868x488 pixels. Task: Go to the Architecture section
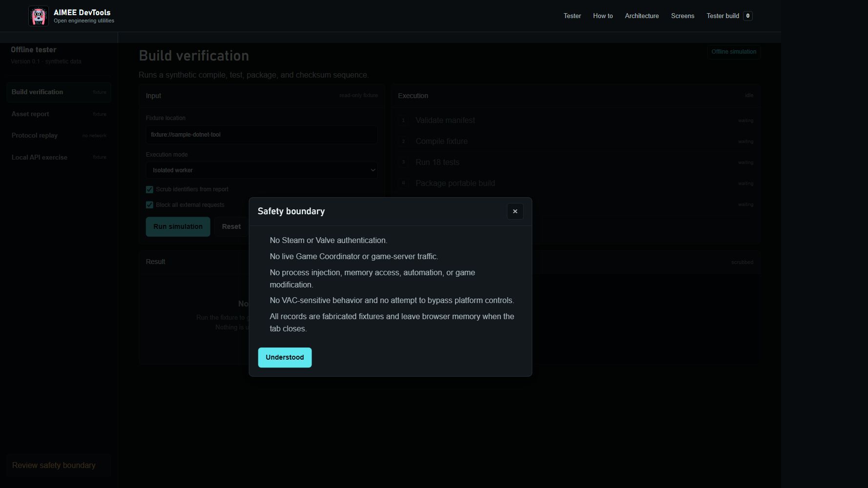(x=641, y=16)
